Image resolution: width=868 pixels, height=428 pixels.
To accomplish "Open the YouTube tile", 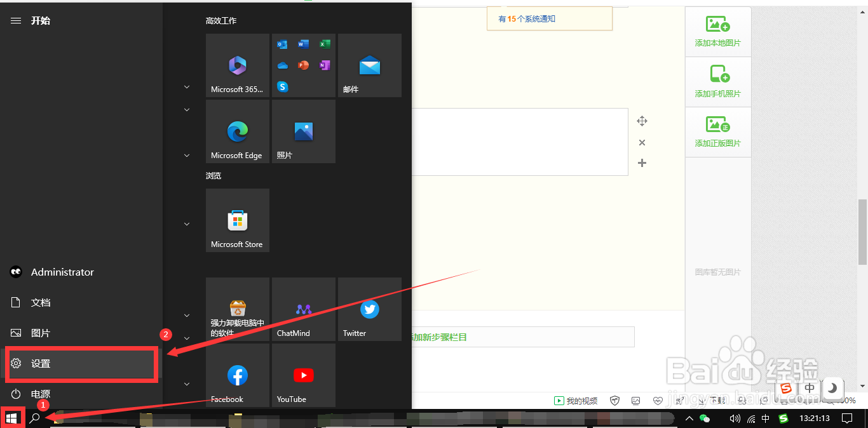I will click(304, 375).
